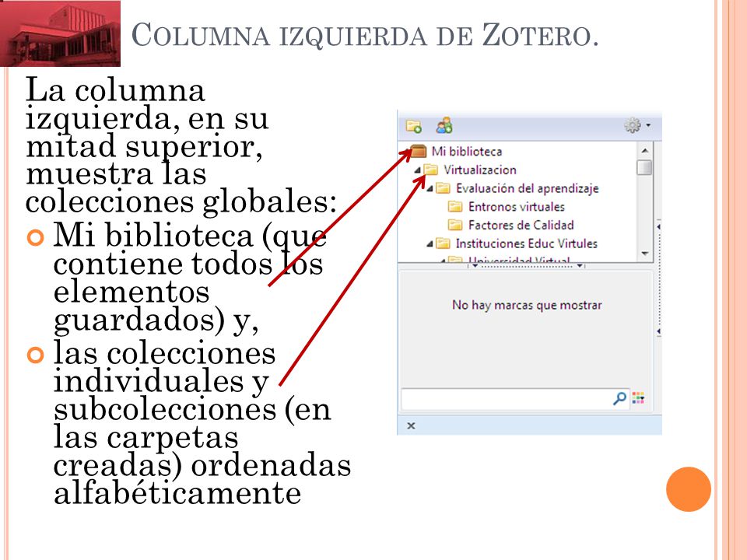Click the New Collection folder icon

click(413, 126)
